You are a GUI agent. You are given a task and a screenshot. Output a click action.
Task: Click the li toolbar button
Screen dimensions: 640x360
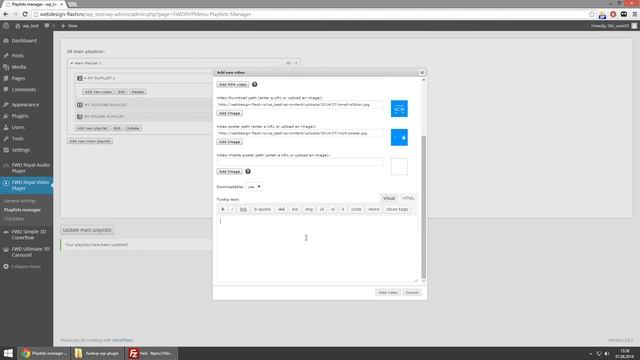(343, 209)
